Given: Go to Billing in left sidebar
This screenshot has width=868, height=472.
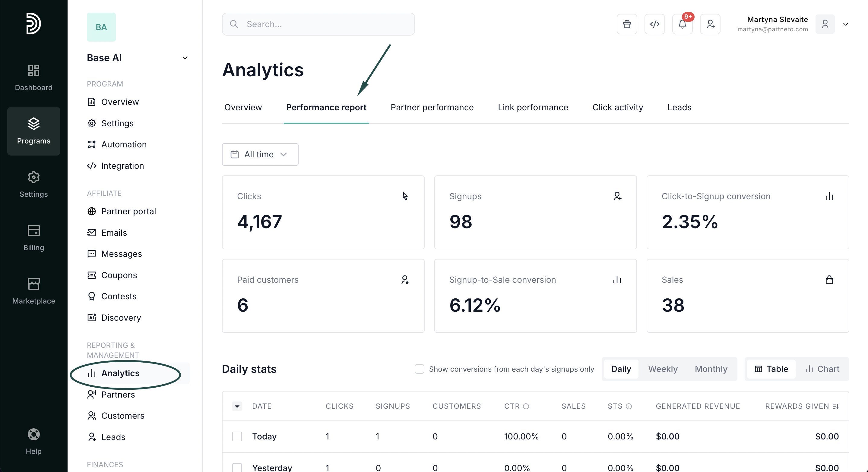Looking at the screenshot, I should point(34,238).
